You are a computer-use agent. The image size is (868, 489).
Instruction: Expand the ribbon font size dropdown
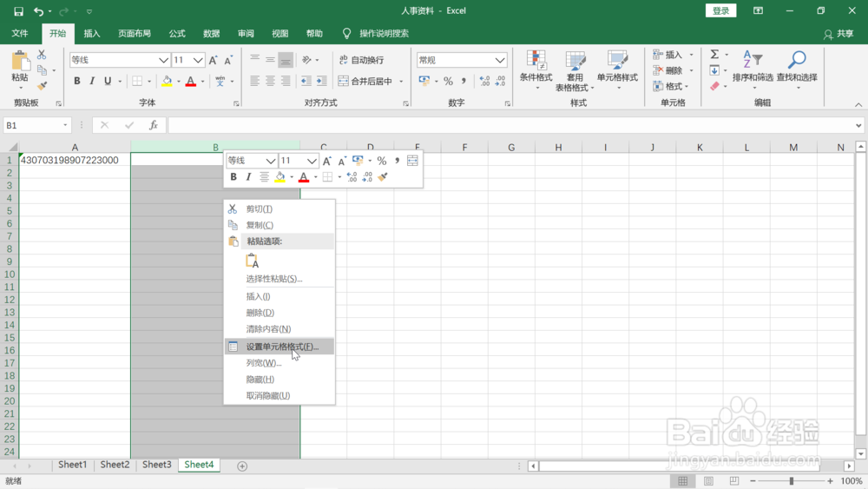tap(198, 60)
